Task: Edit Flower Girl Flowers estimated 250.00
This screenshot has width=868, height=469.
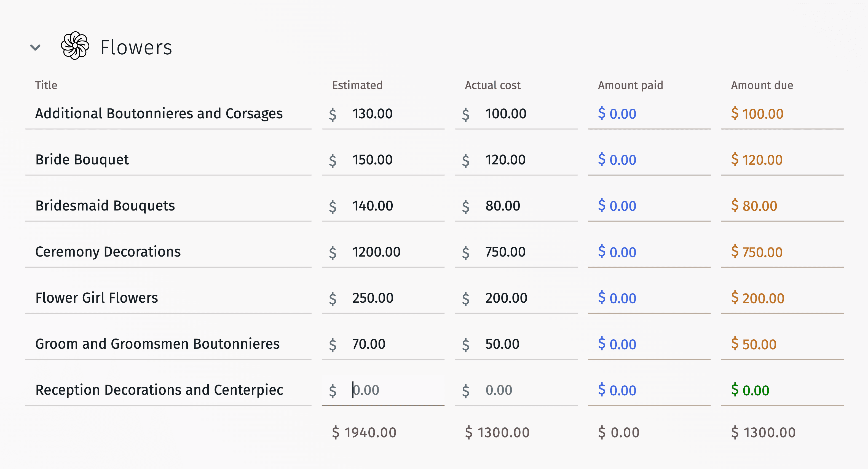Action: pyautogui.click(x=373, y=298)
